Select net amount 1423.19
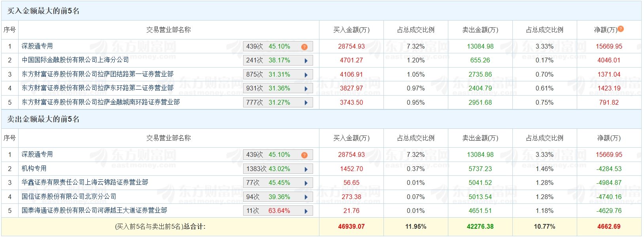This screenshot has width=644, height=237. click(609, 88)
